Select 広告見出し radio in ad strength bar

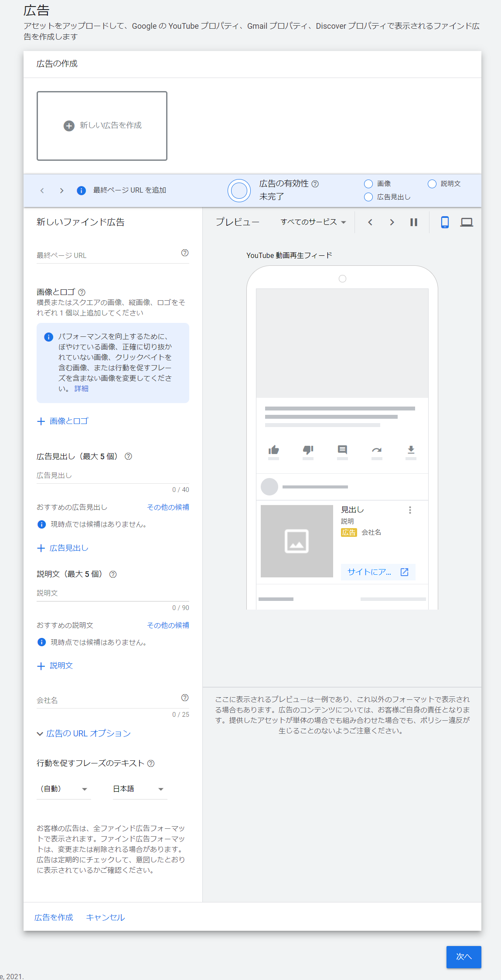click(368, 197)
